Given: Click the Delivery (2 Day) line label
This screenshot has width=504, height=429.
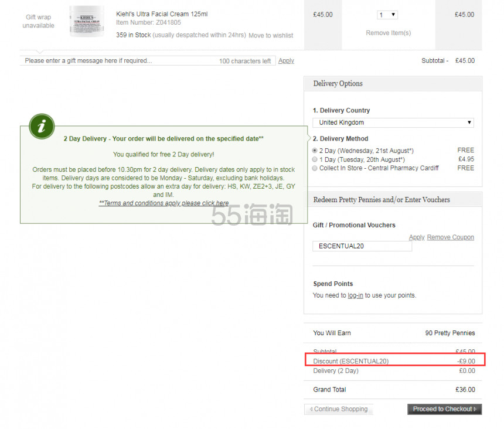Looking at the screenshot, I should 336,371.
